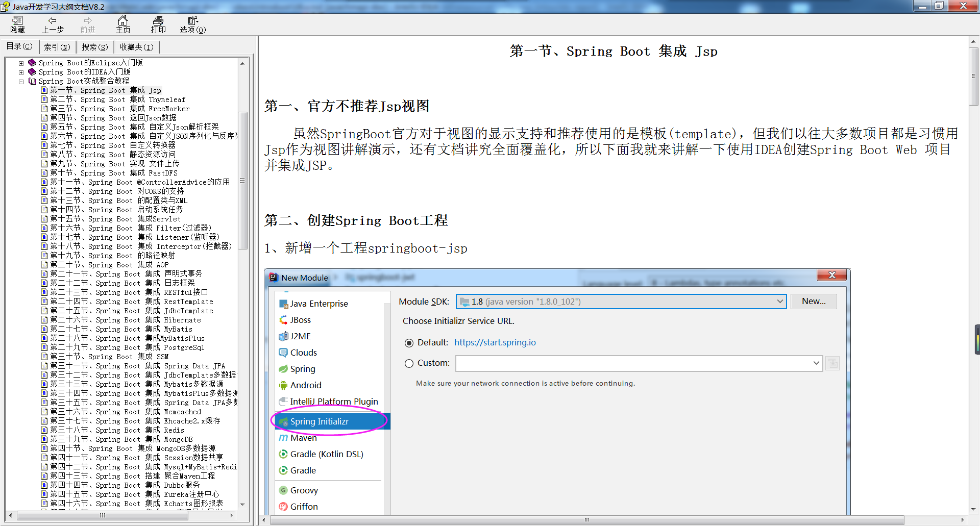The image size is (980, 526).
Task: Open 第四十四节 集成 Dubbo服务 topic
Action: pos(125,485)
